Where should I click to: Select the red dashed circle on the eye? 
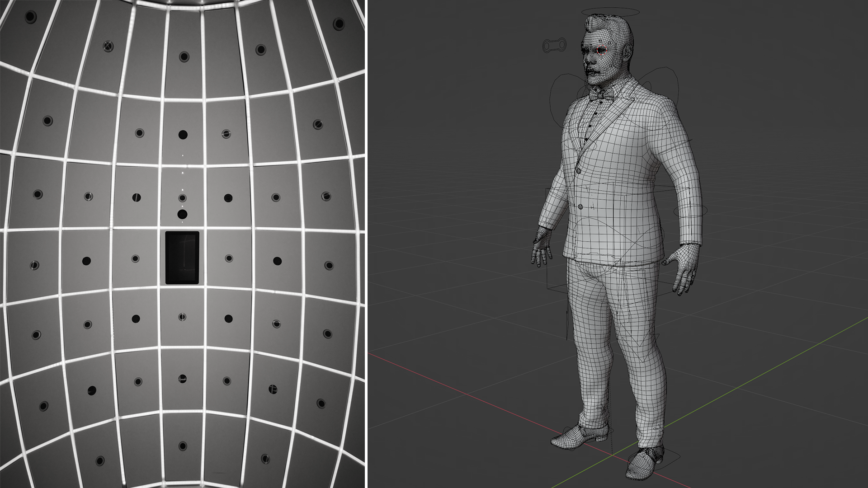(601, 51)
